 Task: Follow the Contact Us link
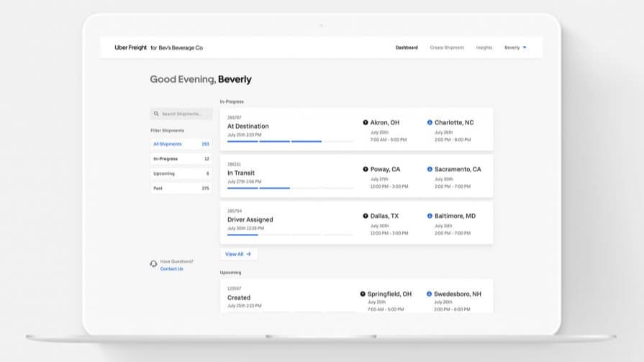click(171, 269)
